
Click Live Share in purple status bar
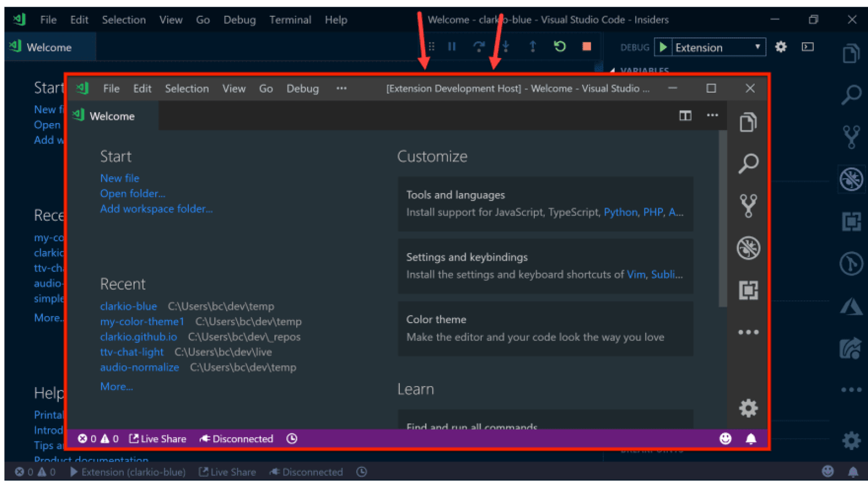[157, 439]
